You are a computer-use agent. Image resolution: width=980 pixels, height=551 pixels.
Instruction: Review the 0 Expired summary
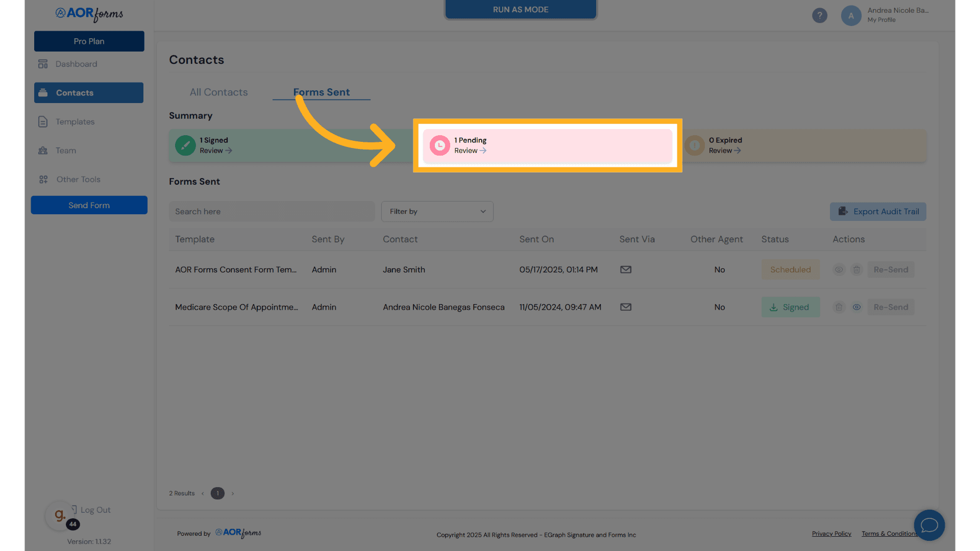pyautogui.click(x=725, y=151)
